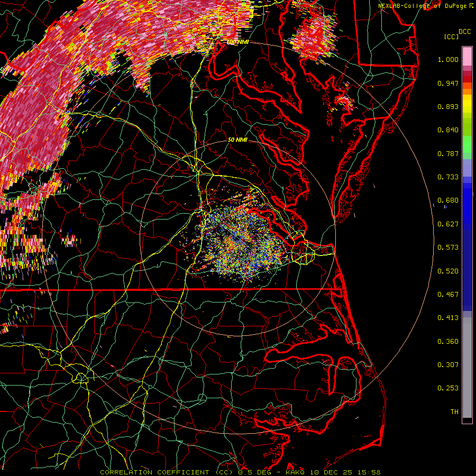The height and width of the screenshot is (476, 476).
Task: Select the 0.360 legend value
Action: [x=448, y=342]
